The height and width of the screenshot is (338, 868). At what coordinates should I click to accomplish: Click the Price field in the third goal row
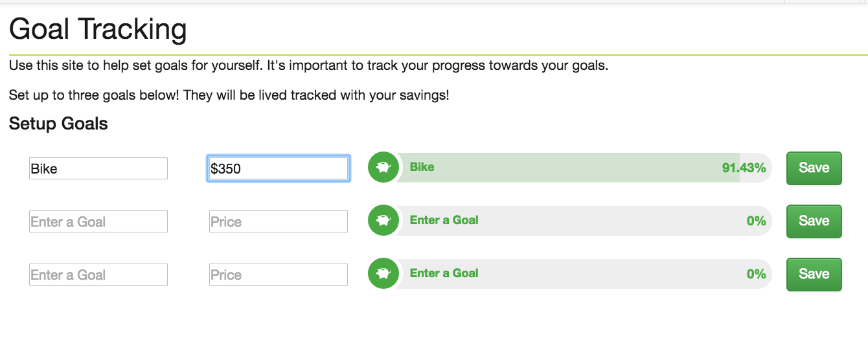(x=279, y=275)
